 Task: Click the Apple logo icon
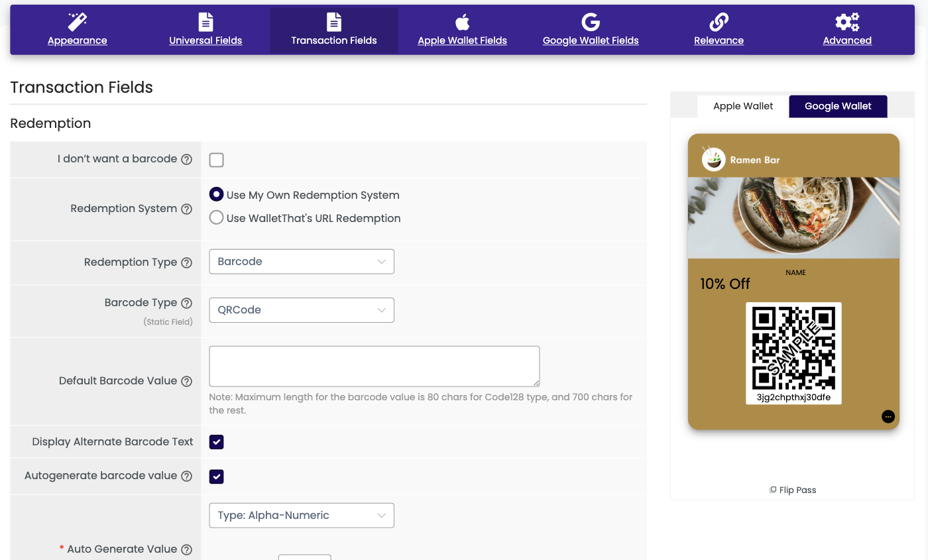462,22
